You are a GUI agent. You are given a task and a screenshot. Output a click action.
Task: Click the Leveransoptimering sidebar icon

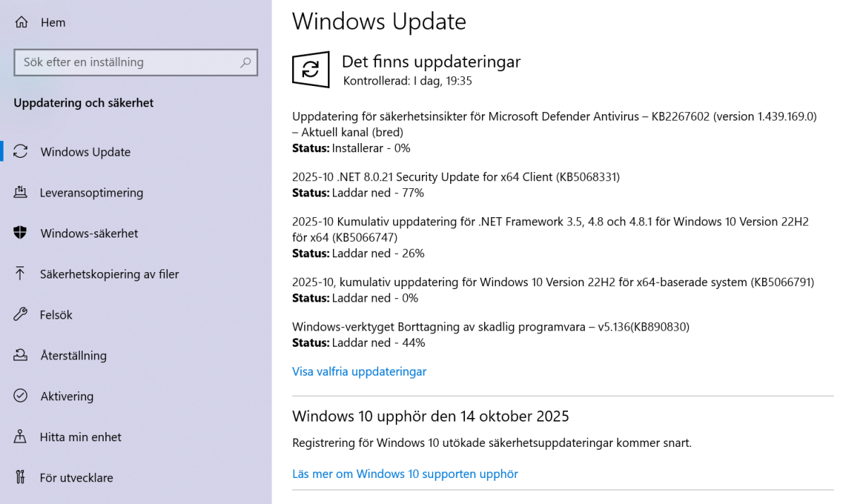(x=20, y=192)
